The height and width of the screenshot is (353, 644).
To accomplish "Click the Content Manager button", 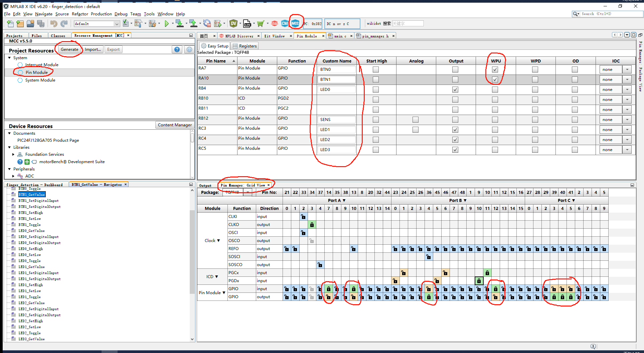I will pos(175,125).
